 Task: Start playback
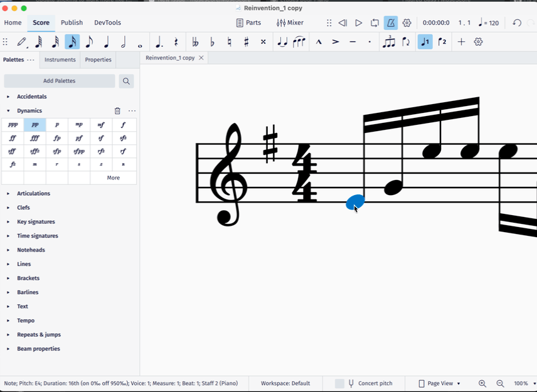(359, 23)
